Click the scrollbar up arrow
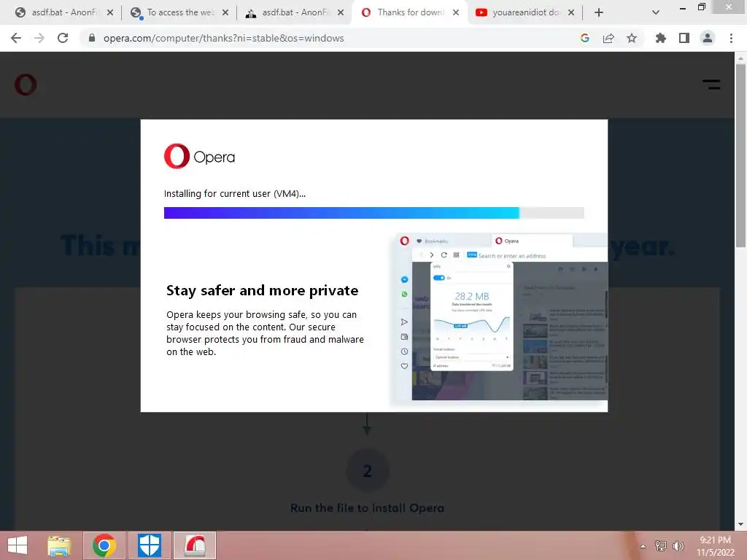Image resolution: width=747 pixels, height=560 pixels. point(740,58)
